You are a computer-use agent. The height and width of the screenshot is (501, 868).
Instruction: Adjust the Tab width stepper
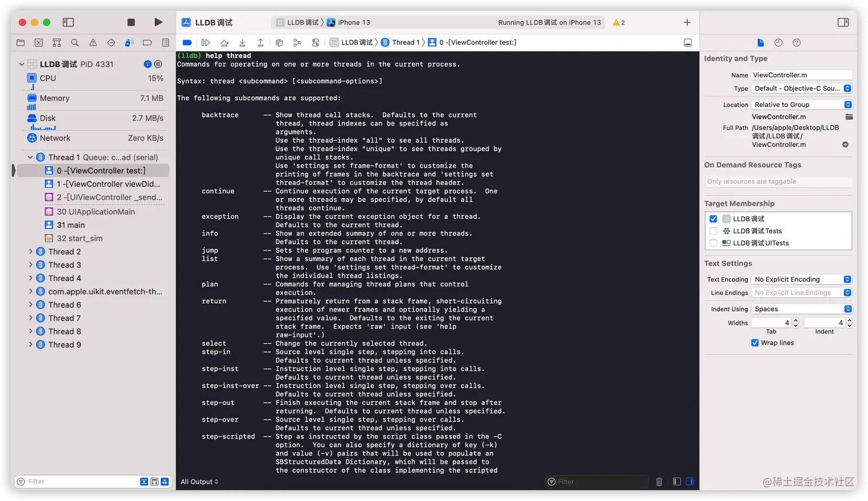click(796, 323)
